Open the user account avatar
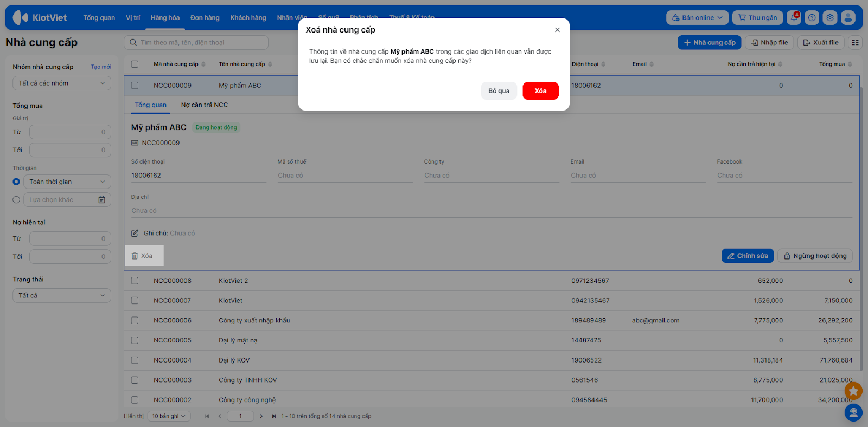The image size is (868, 427). (x=848, y=18)
